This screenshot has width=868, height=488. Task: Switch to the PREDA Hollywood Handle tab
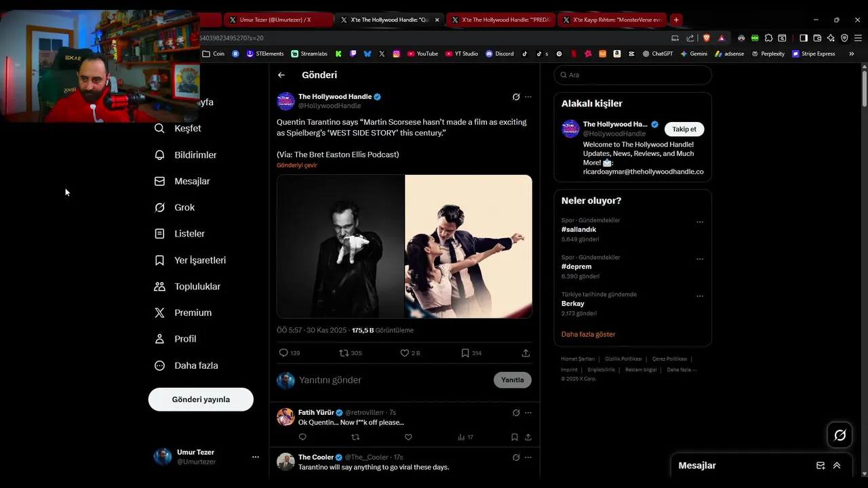[x=500, y=20]
